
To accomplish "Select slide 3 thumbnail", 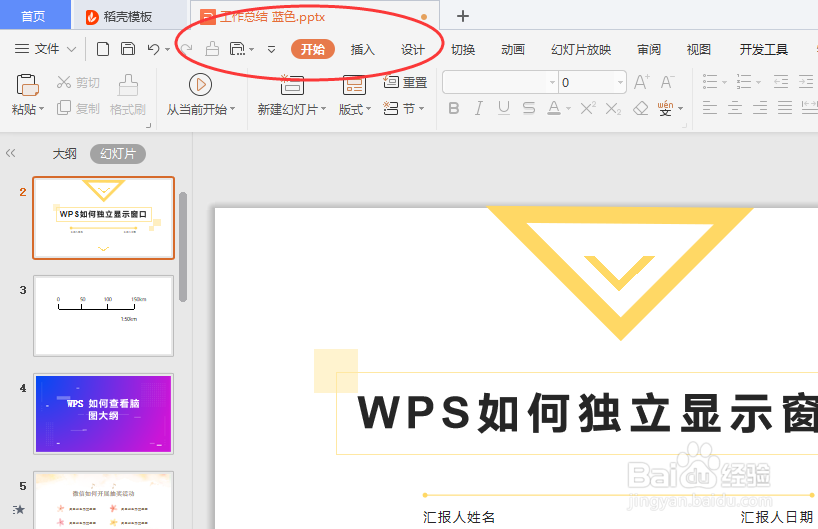I will pyautogui.click(x=103, y=316).
